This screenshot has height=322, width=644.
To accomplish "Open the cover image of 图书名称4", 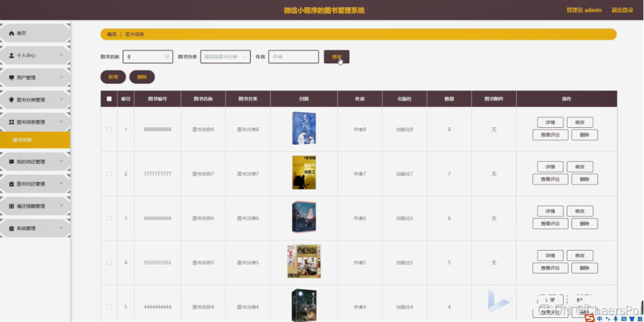I will [x=304, y=306].
